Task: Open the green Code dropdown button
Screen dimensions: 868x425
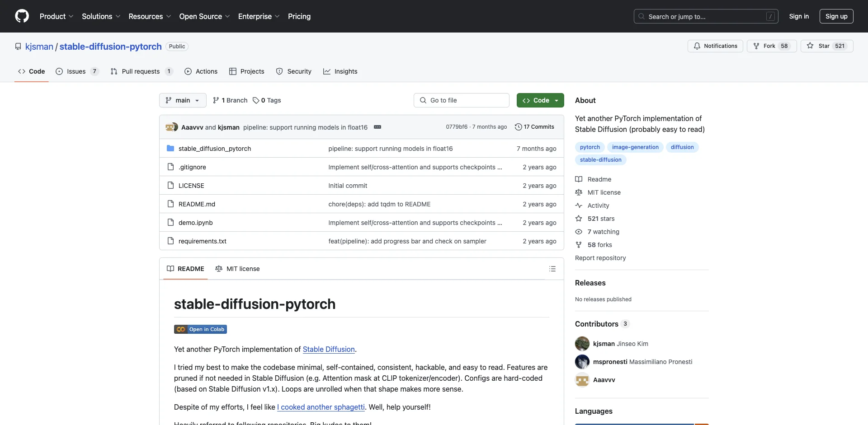Action: [540, 100]
